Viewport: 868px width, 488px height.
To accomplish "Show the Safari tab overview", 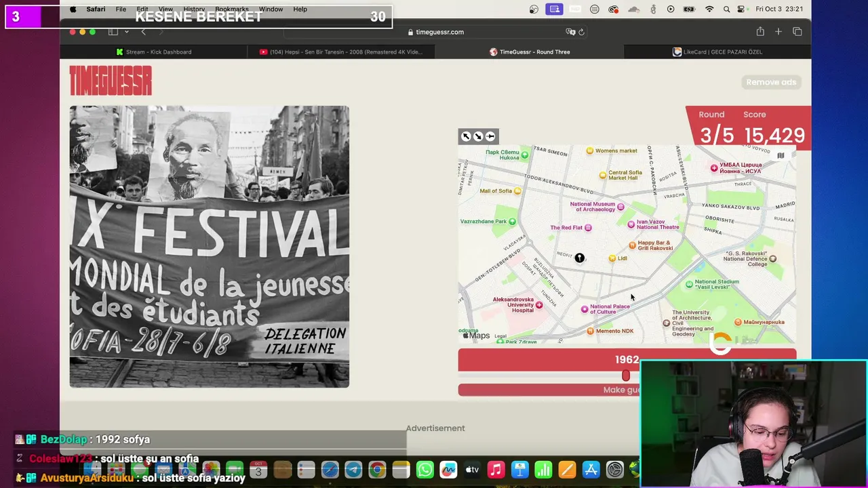I will [797, 32].
